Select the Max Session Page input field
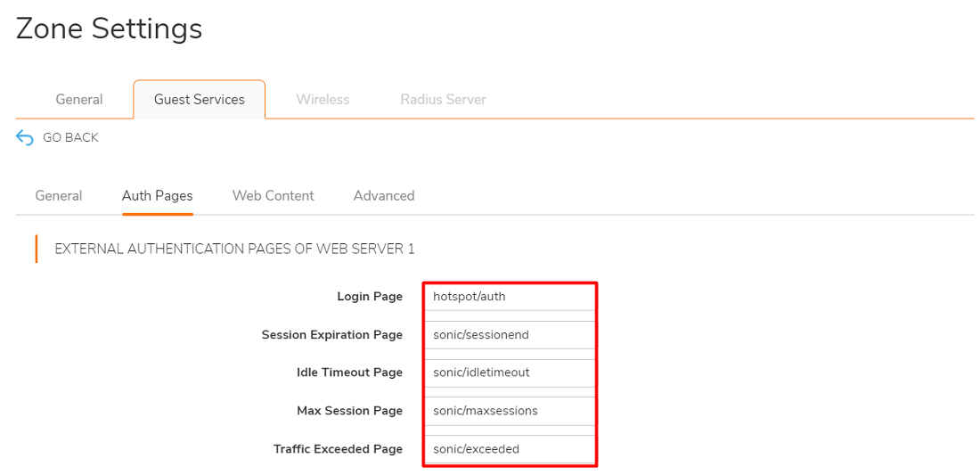The width and height of the screenshot is (980, 475). click(x=509, y=411)
